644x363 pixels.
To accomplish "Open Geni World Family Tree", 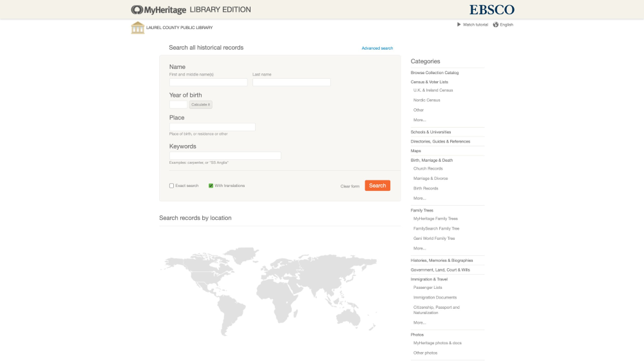I will coord(433,239).
